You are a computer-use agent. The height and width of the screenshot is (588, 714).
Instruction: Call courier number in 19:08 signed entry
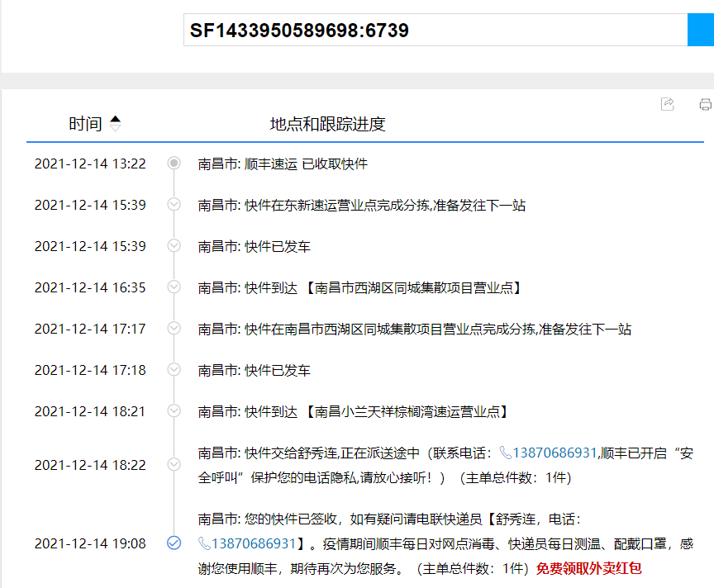[x=254, y=543]
